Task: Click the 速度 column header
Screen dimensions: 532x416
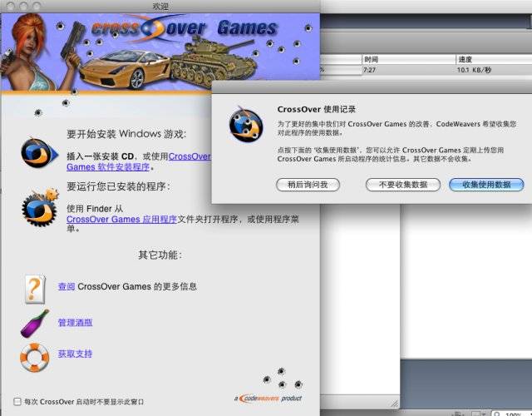Action: [465, 60]
